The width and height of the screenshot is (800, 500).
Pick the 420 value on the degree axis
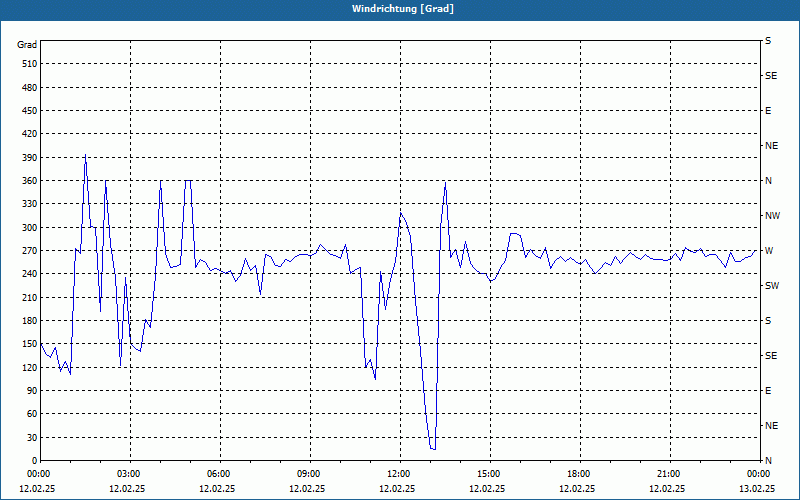[x=30, y=134]
